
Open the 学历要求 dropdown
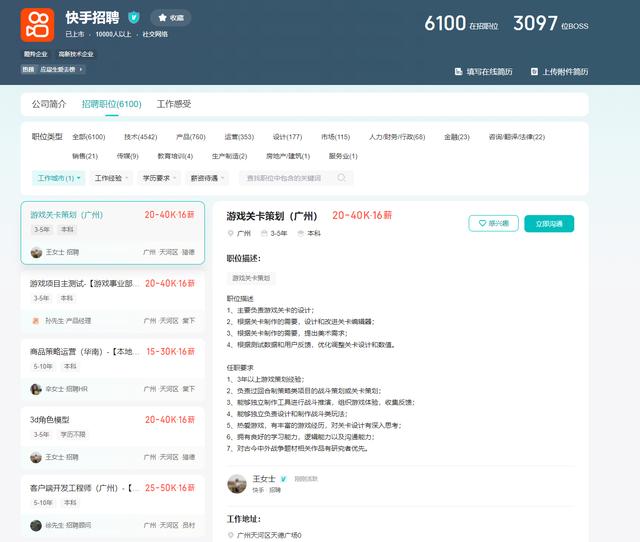click(x=159, y=178)
